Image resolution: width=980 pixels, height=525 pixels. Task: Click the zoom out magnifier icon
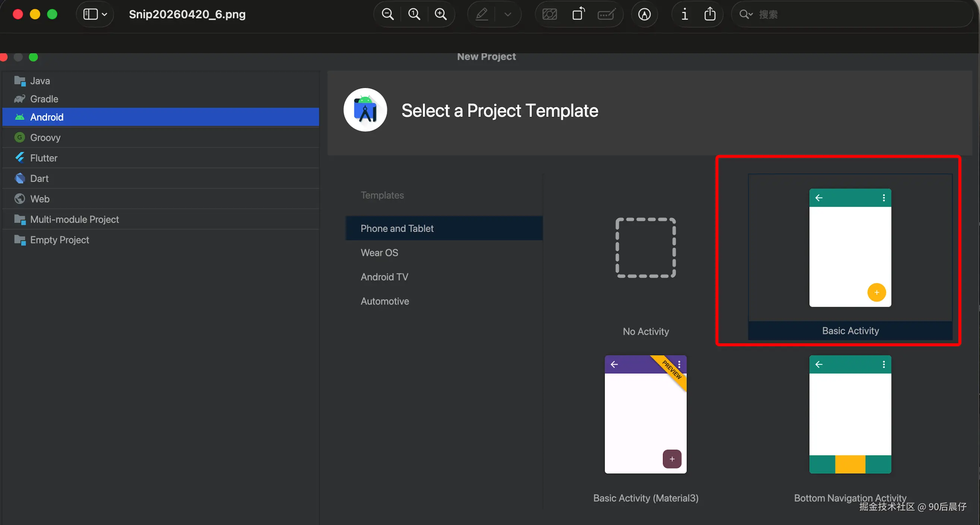[x=387, y=15]
